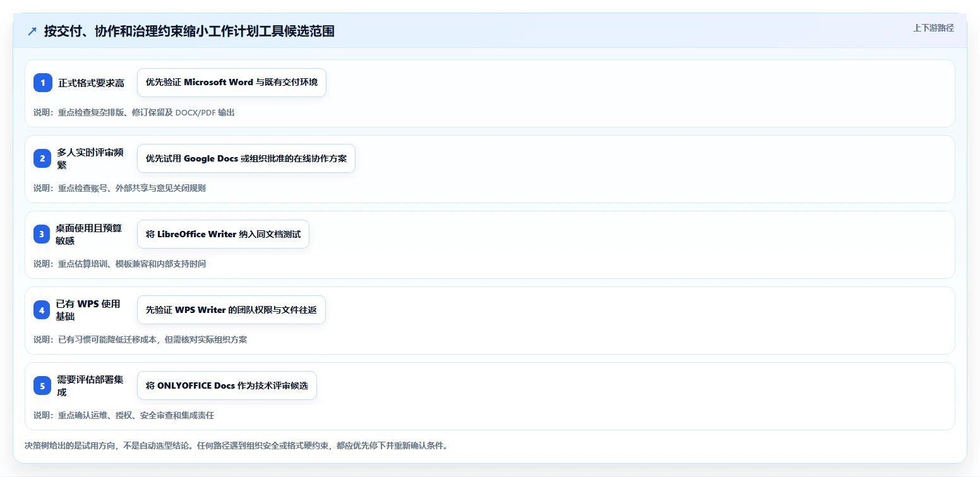Click the note 重点确认运维、授权、安全审查和集成责任
The width and height of the screenshot is (980, 477).
click(124, 415)
